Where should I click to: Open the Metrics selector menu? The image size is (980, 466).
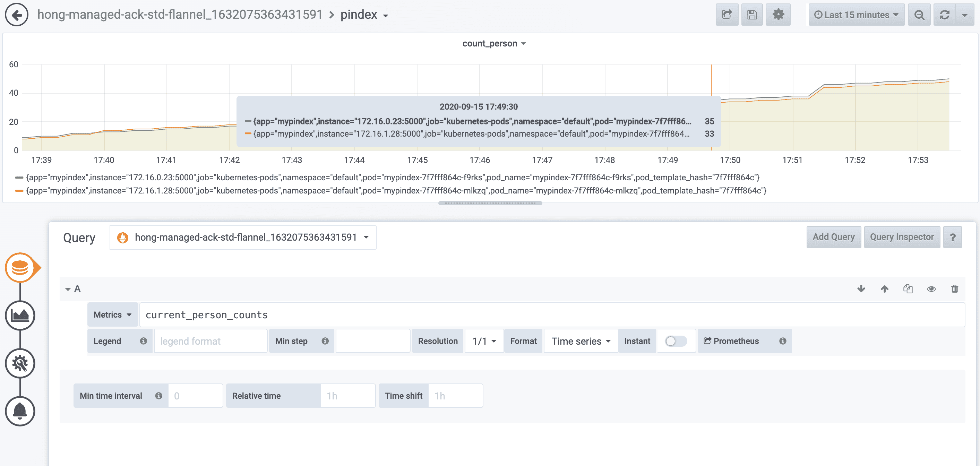coord(112,314)
